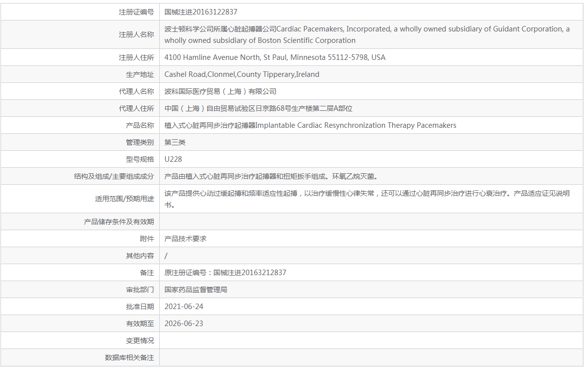Click the 代理人名称 label
Image resolution: width=588 pixels, height=369 pixels.
pyautogui.click(x=136, y=91)
